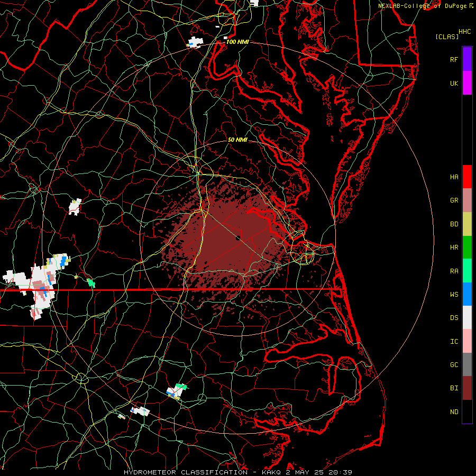Click the HR legend label
Image resolution: width=476 pixels, height=476 pixels.
point(454,248)
